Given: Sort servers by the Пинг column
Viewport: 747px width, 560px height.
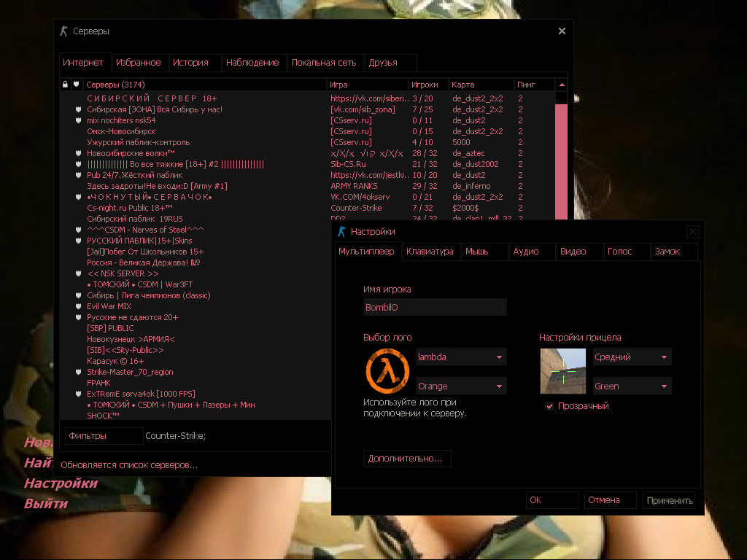Looking at the screenshot, I should [x=535, y=85].
